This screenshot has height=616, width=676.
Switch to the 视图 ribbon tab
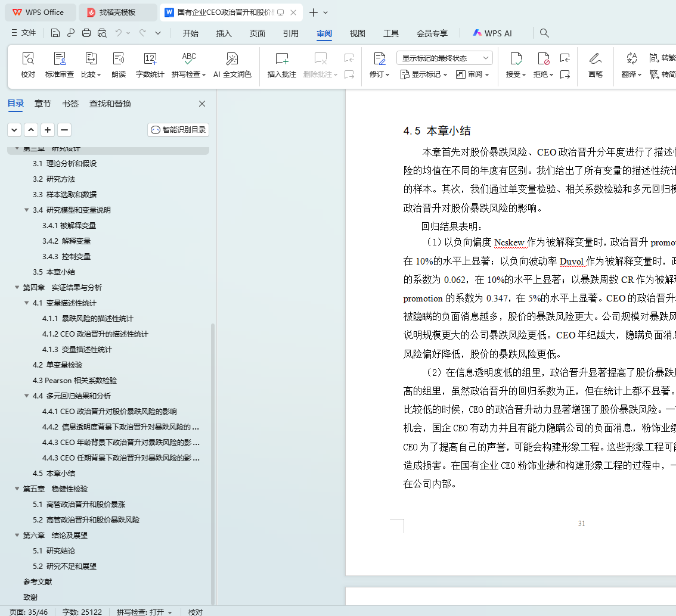tap(358, 33)
